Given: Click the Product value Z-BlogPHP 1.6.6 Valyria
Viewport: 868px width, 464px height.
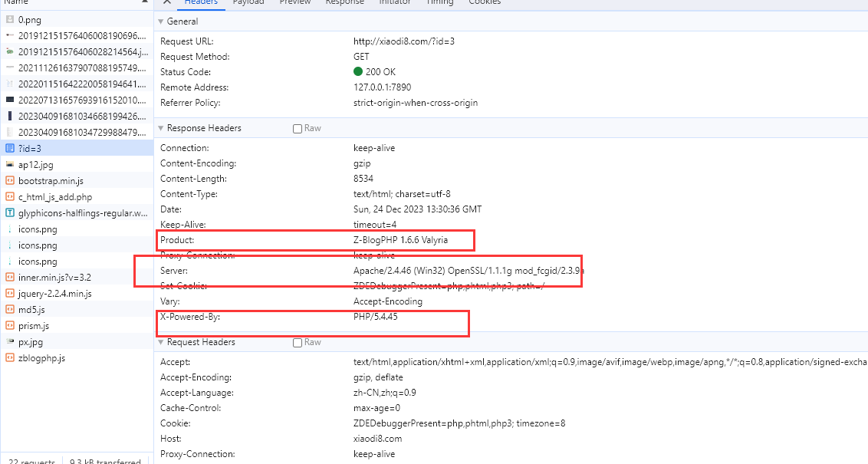Looking at the screenshot, I should (400, 240).
